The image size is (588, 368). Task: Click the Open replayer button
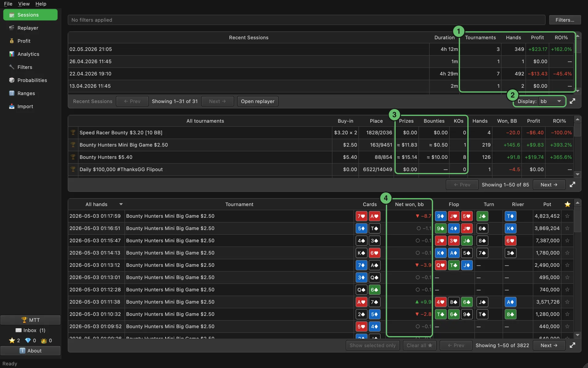point(258,101)
